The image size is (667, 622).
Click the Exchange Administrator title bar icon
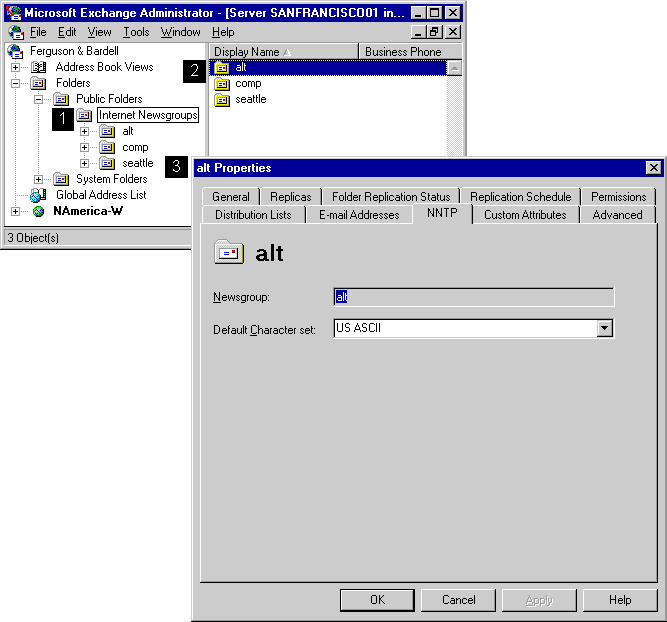14,13
